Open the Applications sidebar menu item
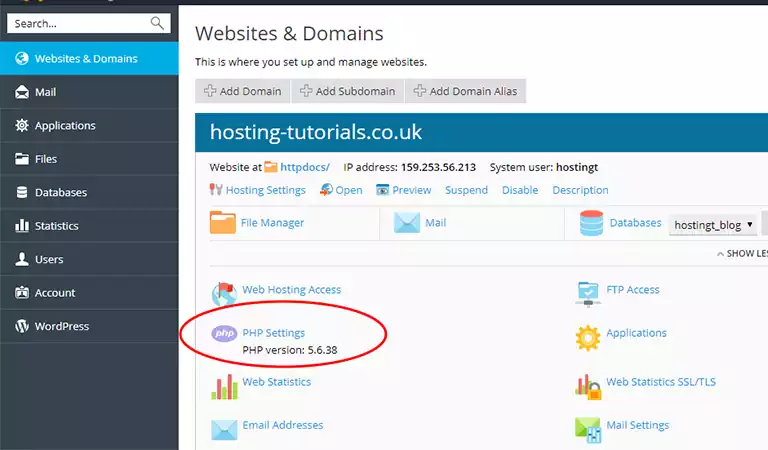768x450 pixels. [x=89, y=125]
